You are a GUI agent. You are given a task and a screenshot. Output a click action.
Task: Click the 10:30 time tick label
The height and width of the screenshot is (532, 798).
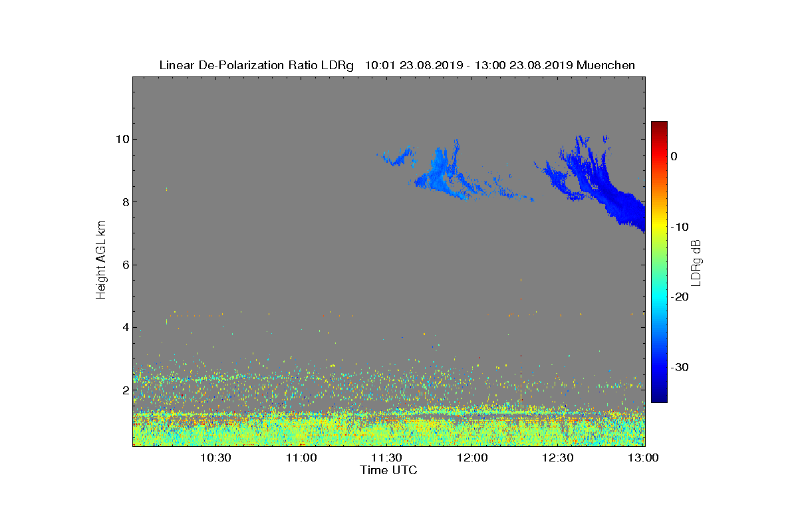click(x=215, y=458)
